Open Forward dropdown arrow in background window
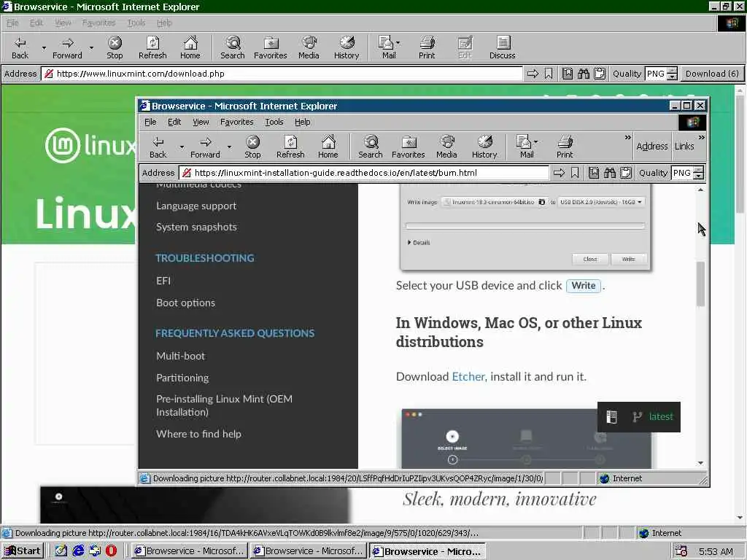 tap(91, 47)
